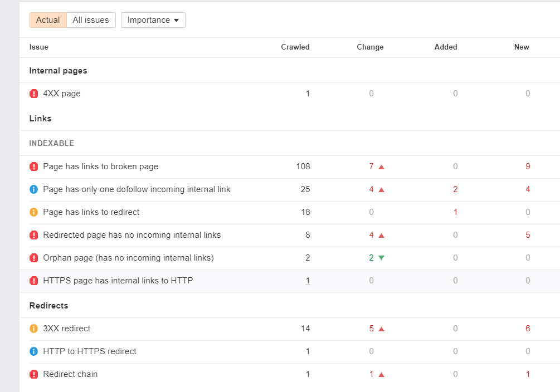Click the Internal pages section heading
560x392 pixels.
click(x=58, y=71)
